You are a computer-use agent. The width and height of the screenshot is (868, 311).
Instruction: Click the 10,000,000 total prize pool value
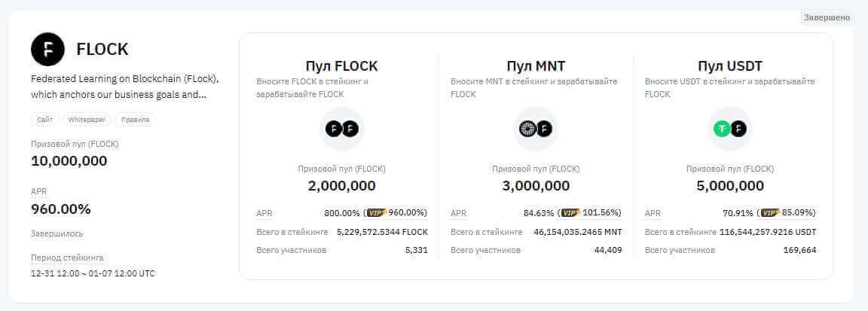pyautogui.click(x=69, y=161)
